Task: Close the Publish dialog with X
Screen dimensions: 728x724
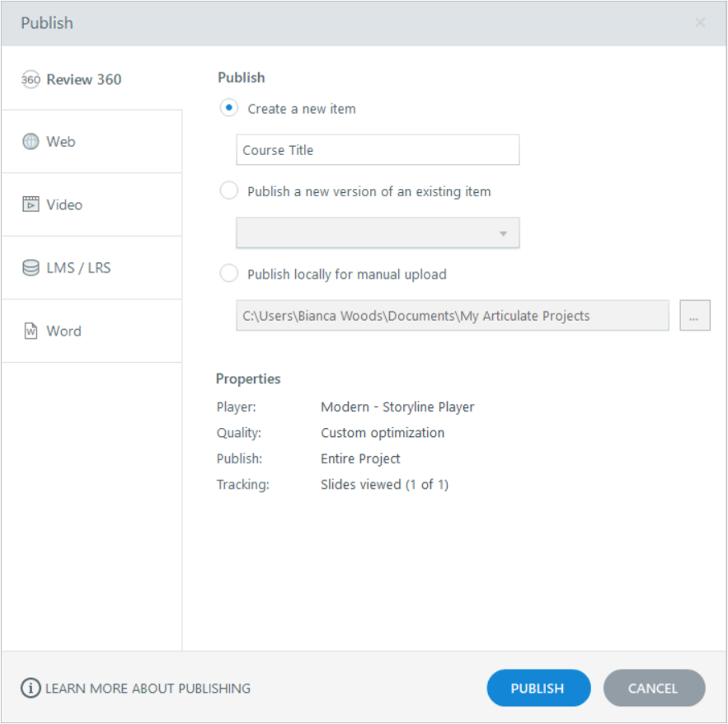Action: tap(700, 23)
